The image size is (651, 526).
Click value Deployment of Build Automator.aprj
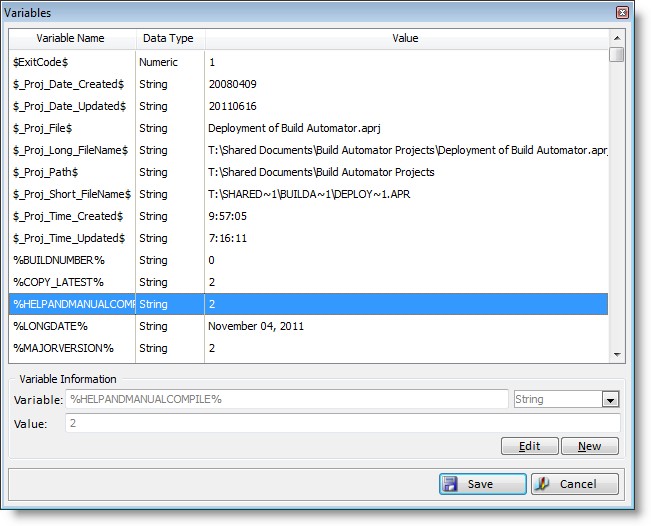294,128
